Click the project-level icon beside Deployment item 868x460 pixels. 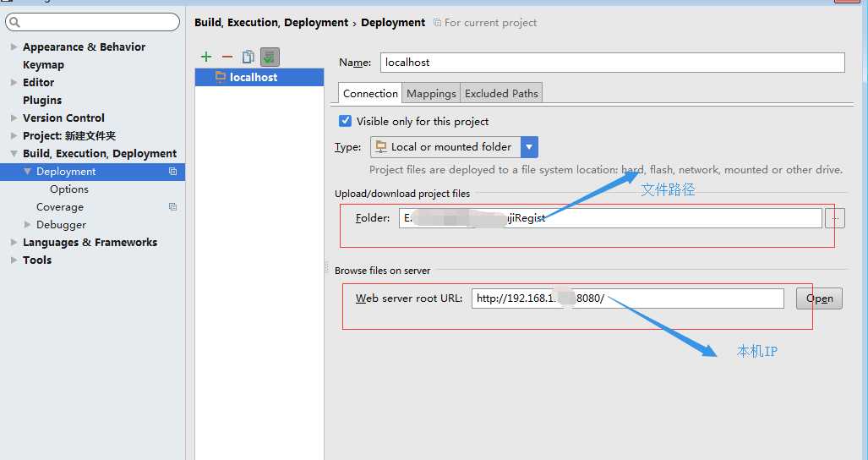click(x=172, y=172)
